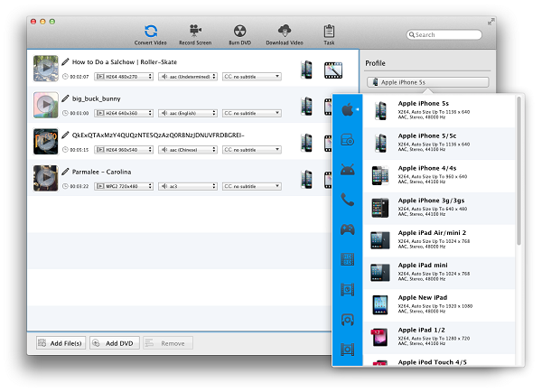This screenshot has height=392, width=542.
Task: Click the Search field
Action: (x=444, y=34)
